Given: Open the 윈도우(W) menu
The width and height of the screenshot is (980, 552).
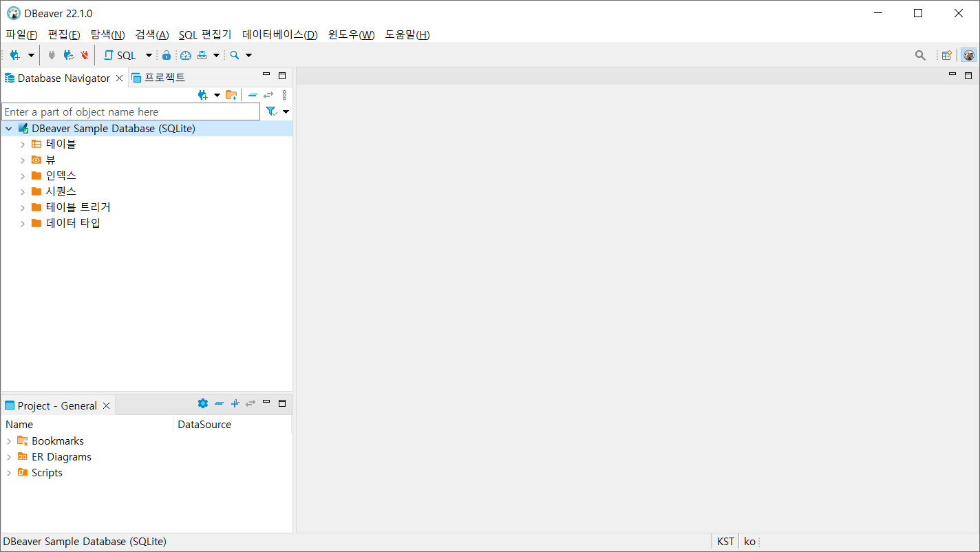Looking at the screenshot, I should (x=351, y=34).
